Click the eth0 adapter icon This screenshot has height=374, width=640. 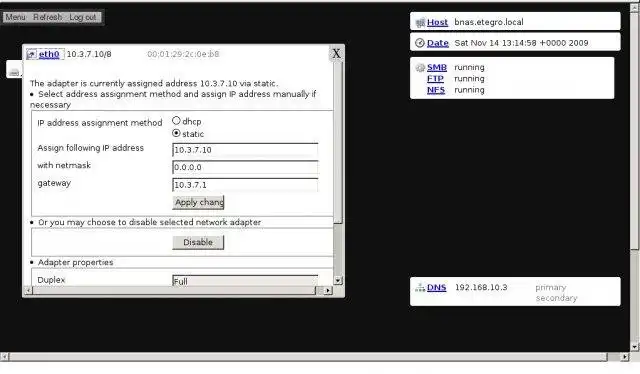pos(31,54)
